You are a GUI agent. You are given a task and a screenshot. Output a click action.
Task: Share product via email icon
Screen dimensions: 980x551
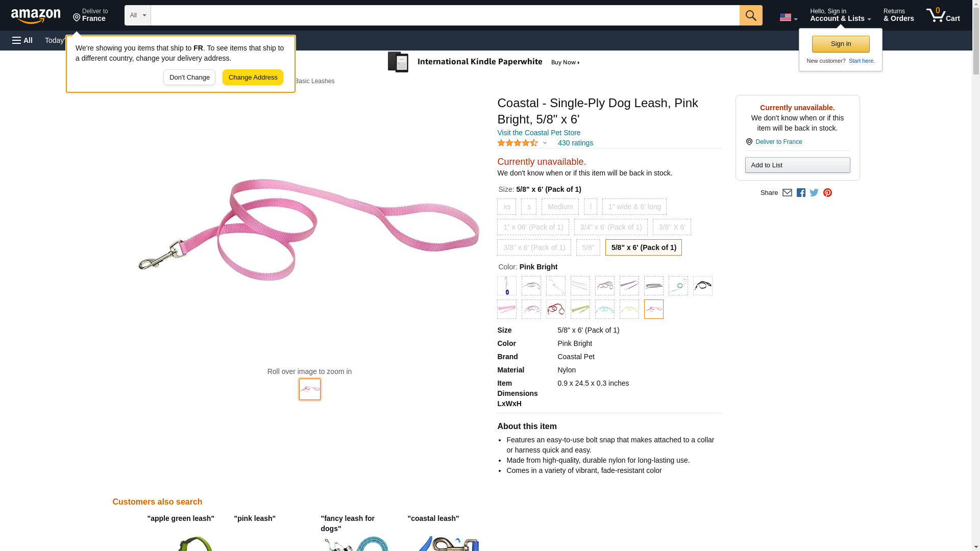787,193
